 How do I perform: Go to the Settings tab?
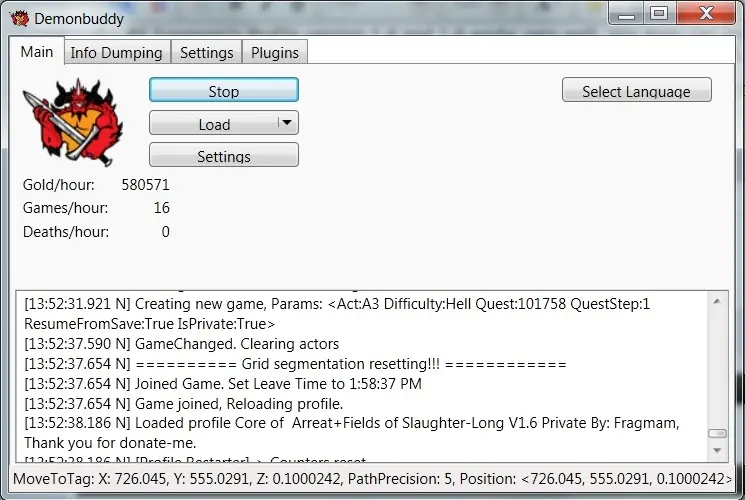point(206,53)
